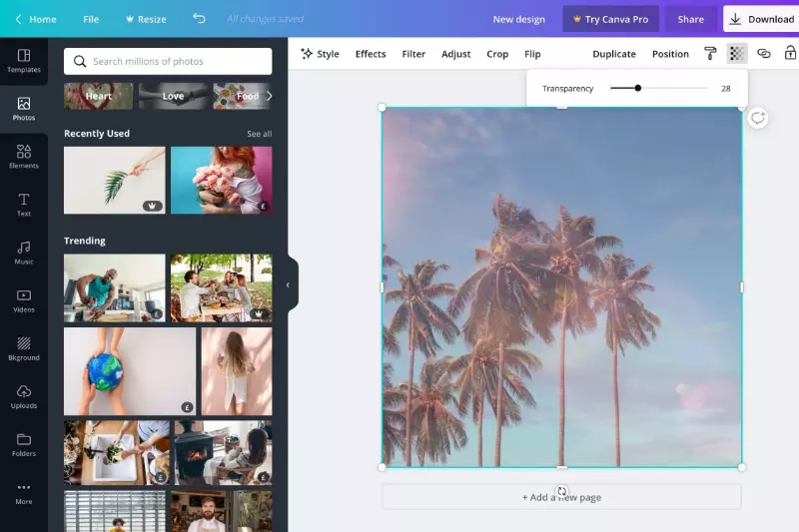The height and width of the screenshot is (532, 799).
Task: Click the lock icon in toolbar
Action: [x=790, y=53]
